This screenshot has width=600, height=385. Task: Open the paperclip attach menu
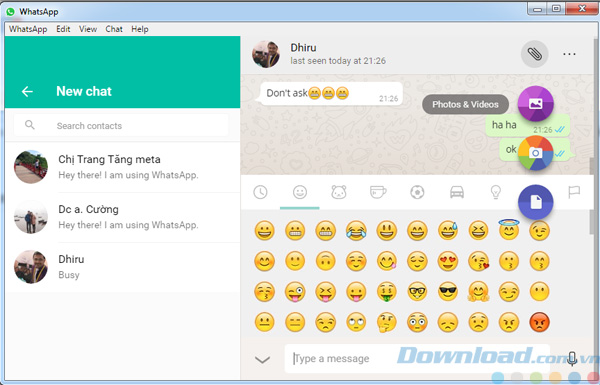click(x=534, y=54)
